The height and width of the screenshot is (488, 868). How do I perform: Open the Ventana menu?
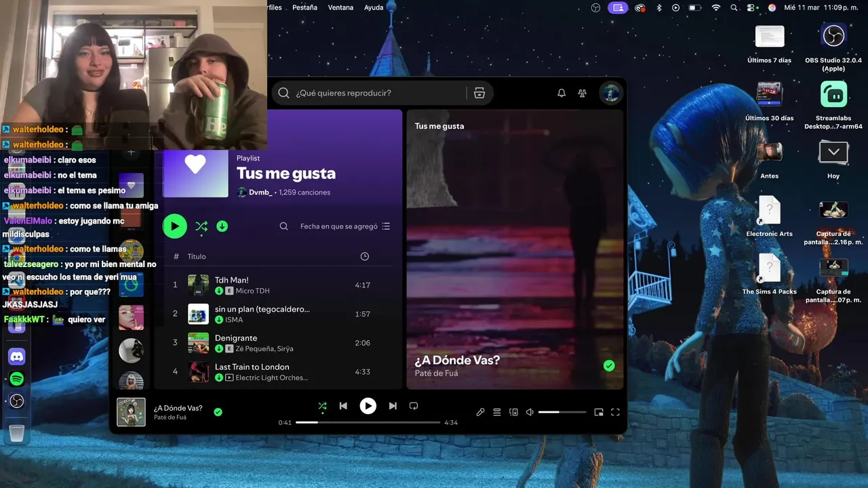340,7
